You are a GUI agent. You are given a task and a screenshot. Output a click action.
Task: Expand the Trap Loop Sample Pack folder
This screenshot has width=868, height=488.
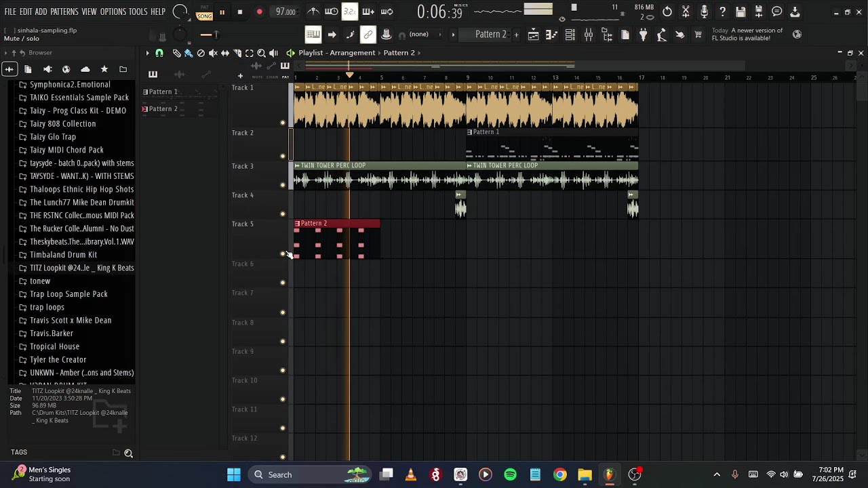68,294
